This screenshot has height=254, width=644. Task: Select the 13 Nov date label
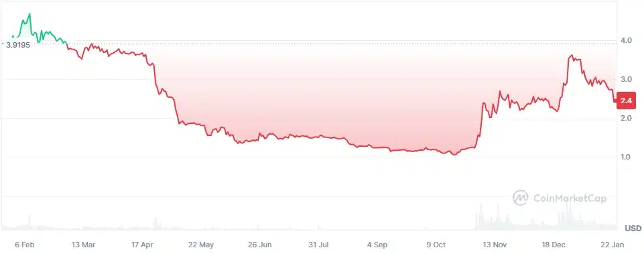click(x=495, y=245)
